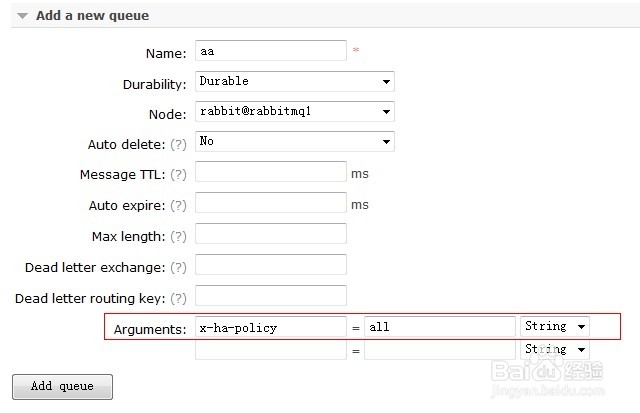640x413 pixels.
Task: Select the Dead letter routing key field
Action: 270,296
